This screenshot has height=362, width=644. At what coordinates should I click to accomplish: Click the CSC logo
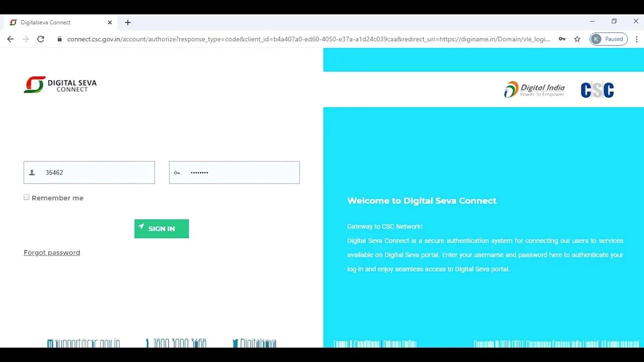point(597,90)
